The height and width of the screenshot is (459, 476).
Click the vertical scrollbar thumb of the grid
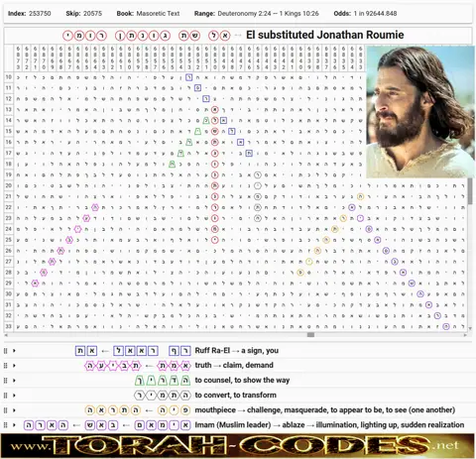[470, 191]
